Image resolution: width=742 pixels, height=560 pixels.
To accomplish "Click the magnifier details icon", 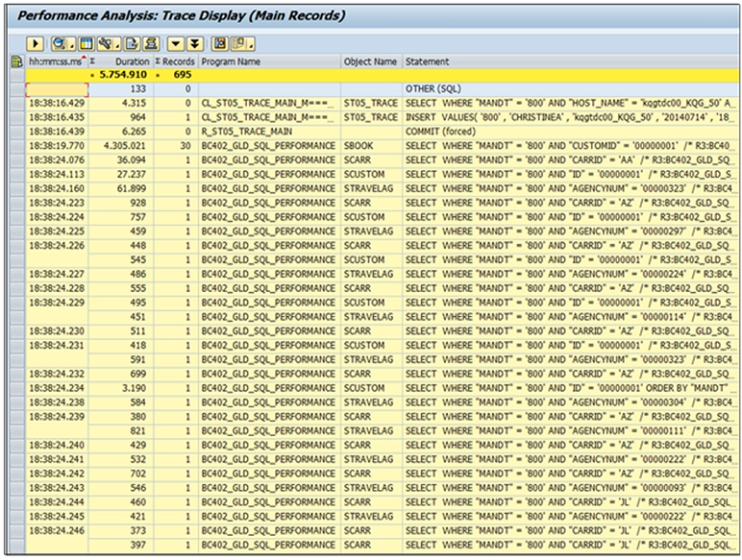I will [60, 43].
